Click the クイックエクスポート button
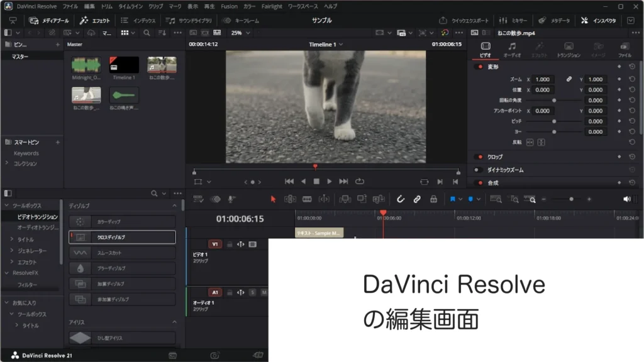Image resolution: width=644 pixels, height=362 pixels. (x=464, y=21)
